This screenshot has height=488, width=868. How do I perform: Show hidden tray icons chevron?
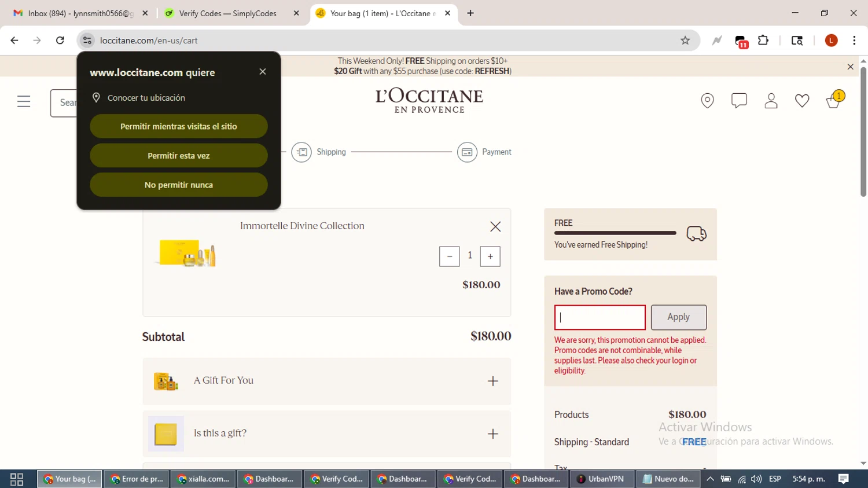tap(710, 479)
